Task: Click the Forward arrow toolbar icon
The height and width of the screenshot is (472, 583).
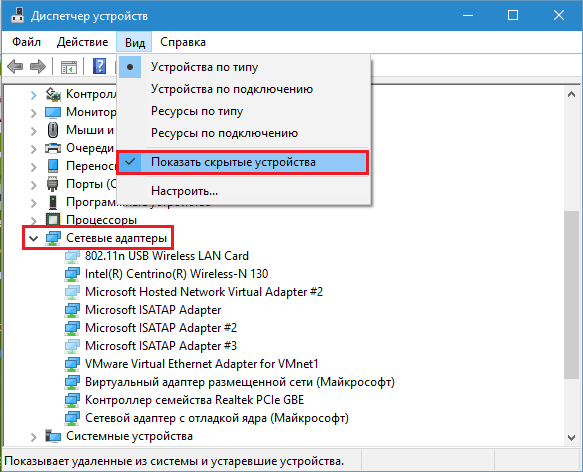Action: [38, 67]
